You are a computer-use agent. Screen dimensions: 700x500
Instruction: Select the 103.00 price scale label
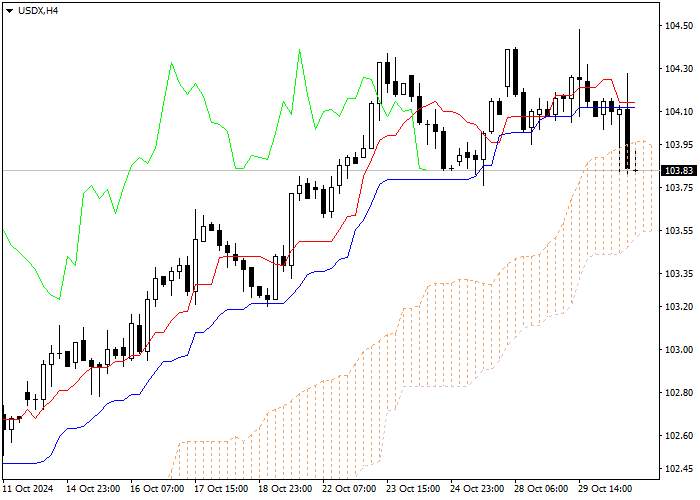679,349
